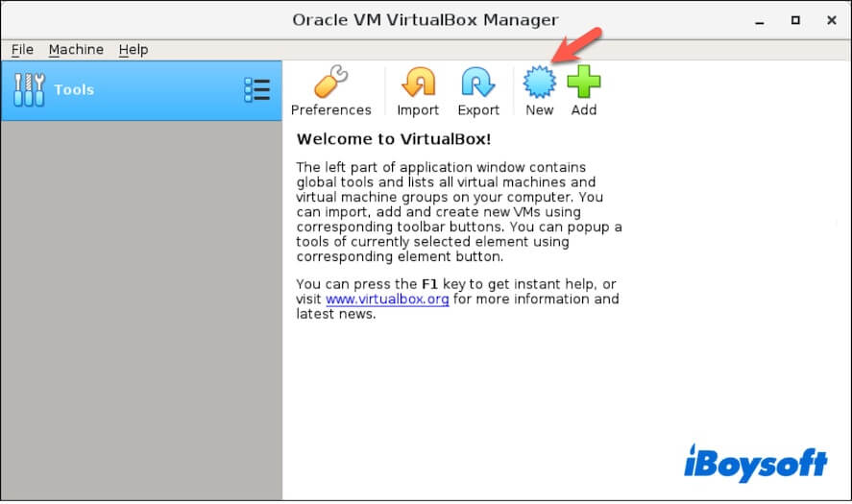
Task: Select the Tools entry in the sidebar
Action: click(x=141, y=90)
